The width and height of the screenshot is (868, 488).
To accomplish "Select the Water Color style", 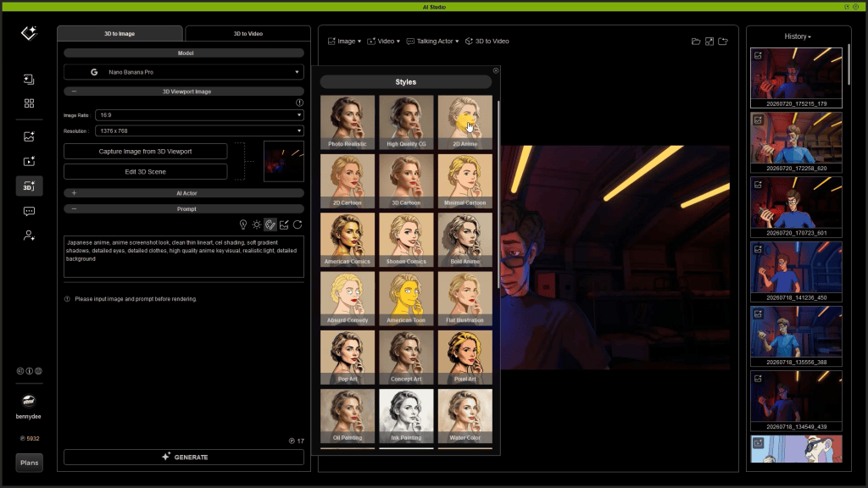I will click(465, 416).
